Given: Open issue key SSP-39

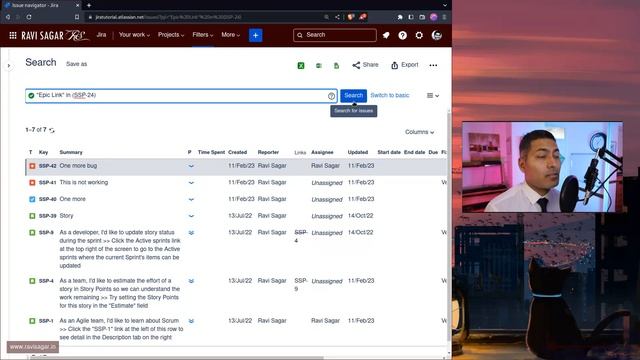Looking at the screenshot, I should [47, 216].
